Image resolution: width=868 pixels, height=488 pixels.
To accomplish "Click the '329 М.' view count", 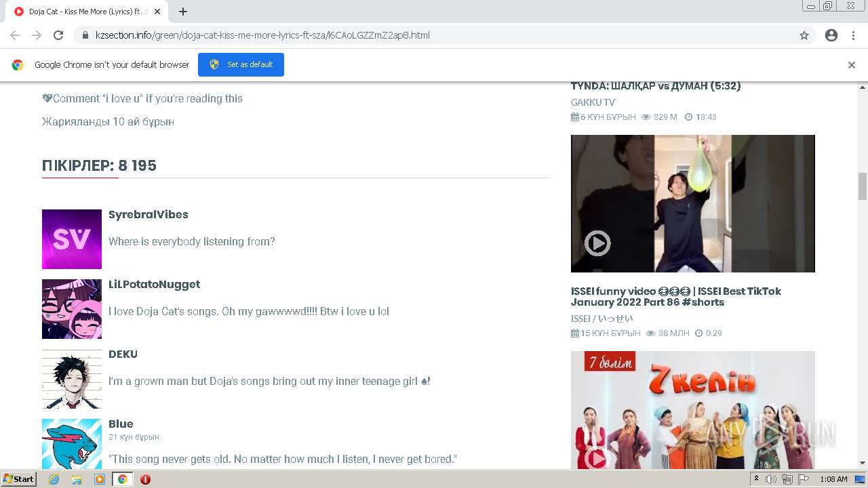I will coord(666,117).
